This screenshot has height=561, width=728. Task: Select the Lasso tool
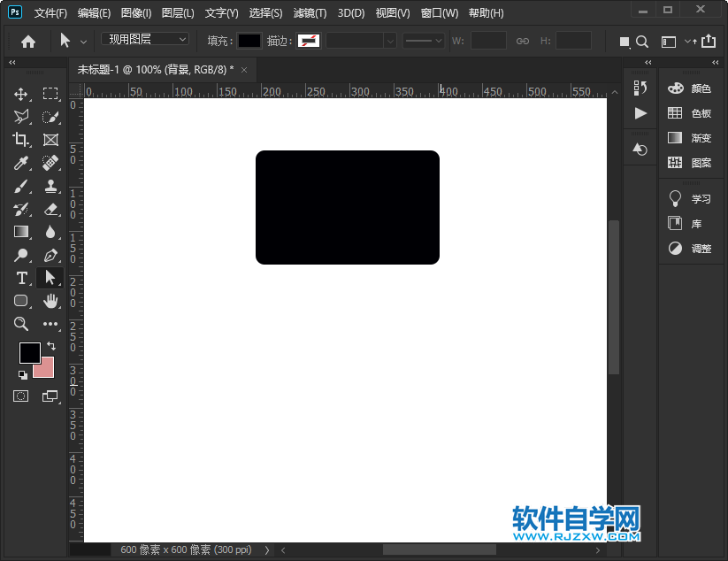click(x=21, y=116)
